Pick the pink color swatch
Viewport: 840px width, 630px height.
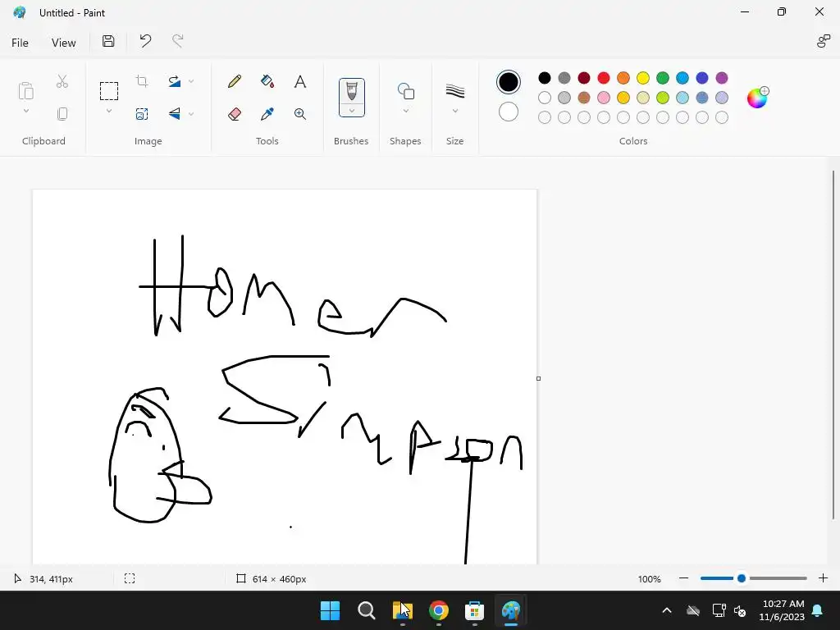coord(604,98)
